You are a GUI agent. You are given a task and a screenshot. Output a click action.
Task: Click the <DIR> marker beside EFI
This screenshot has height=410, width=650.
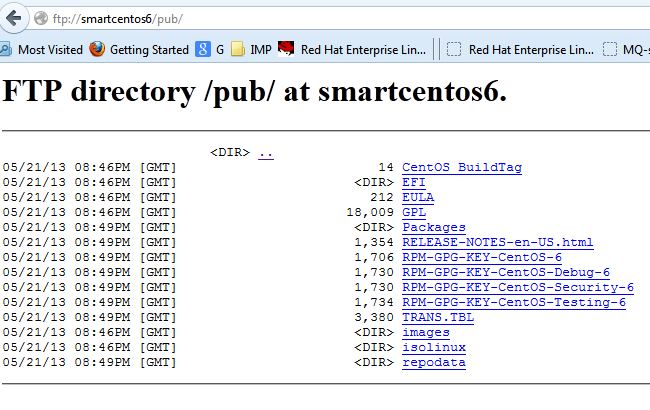(374, 182)
